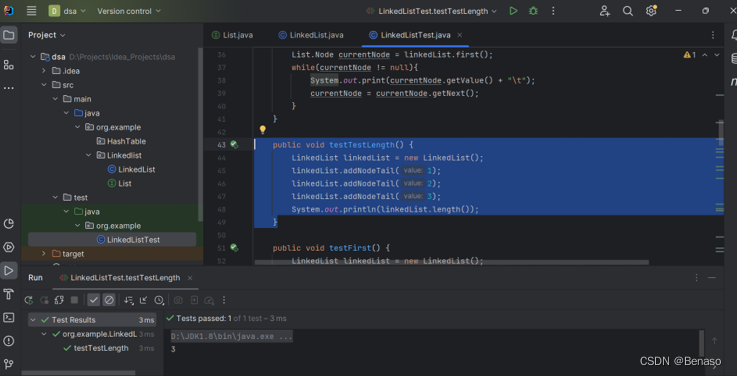Click the D:\JDK1.8\bin\java.exe command line
Image resolution: width=737 pixels, height=376 pixels.
232,337
